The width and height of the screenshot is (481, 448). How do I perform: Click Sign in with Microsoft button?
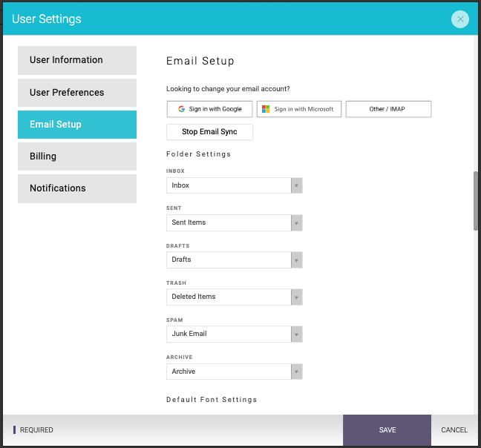coord(299,109)
